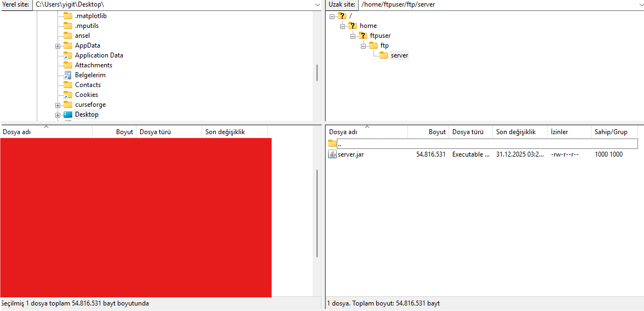Image resolution: width=644 pixels, height=311 pixels.
Task: Collapse the remote ftp node
Action: pos(363,46)
